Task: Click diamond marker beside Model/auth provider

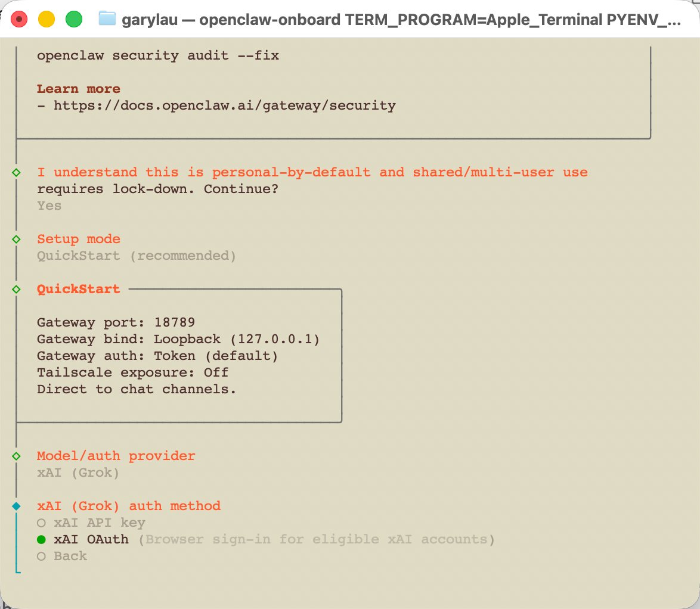Action: 16,456
